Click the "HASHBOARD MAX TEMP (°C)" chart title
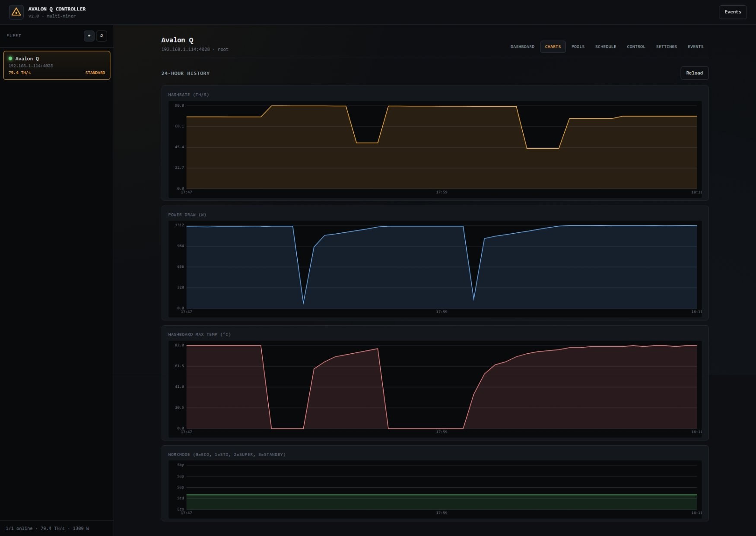Image resolution: width=756 pixels, height=536 pixels. coord(200,334)
